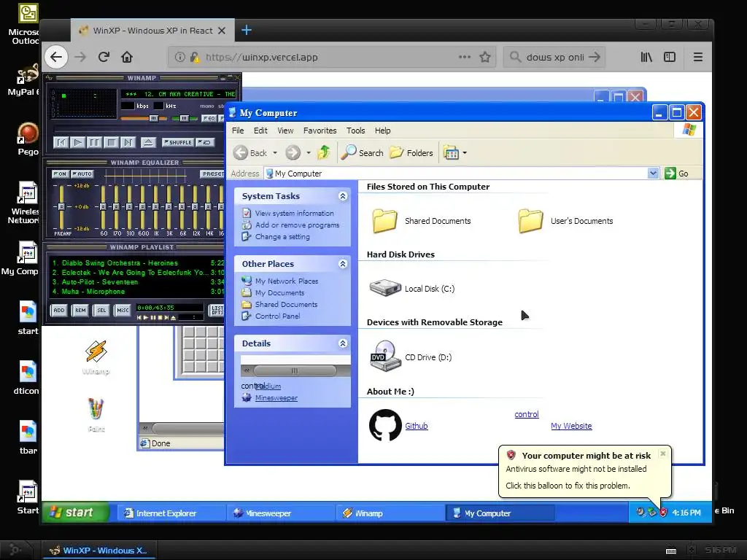Open the File menu in My Computer

(x=238, y=131)
